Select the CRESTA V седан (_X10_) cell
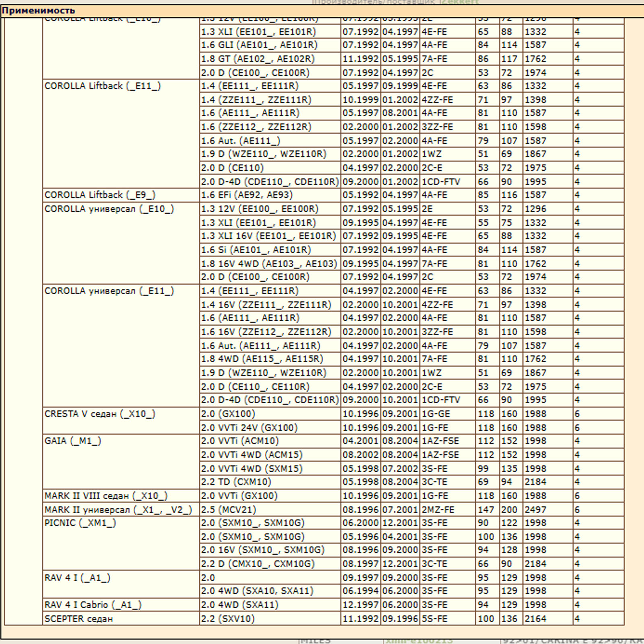The height and width of the screenshot is (644, 644). coord(100,414)
